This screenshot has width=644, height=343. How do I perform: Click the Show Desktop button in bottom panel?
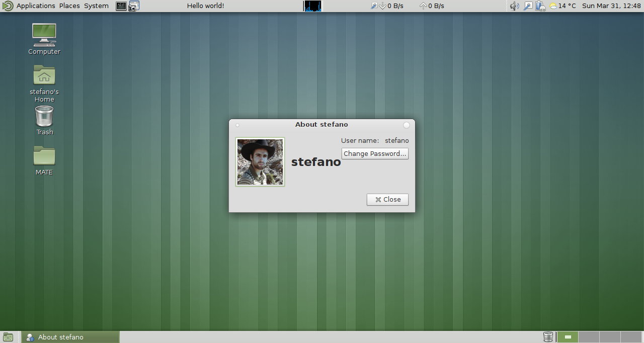point(8,337)
